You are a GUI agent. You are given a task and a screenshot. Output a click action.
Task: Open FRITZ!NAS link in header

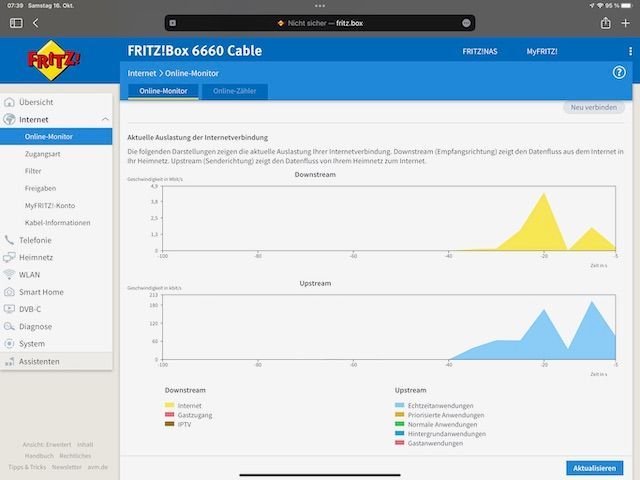click(x=480, y=51)
